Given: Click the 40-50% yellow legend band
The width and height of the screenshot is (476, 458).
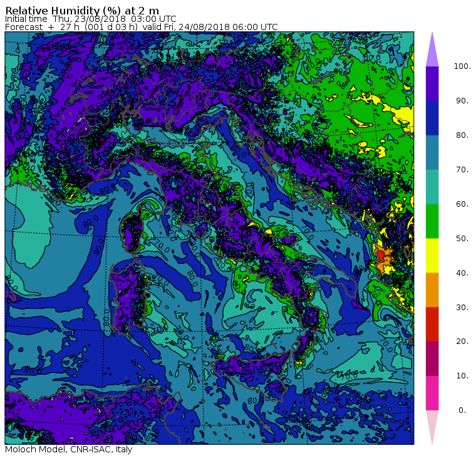Looking at the screenshot, I should pos(432,256).
